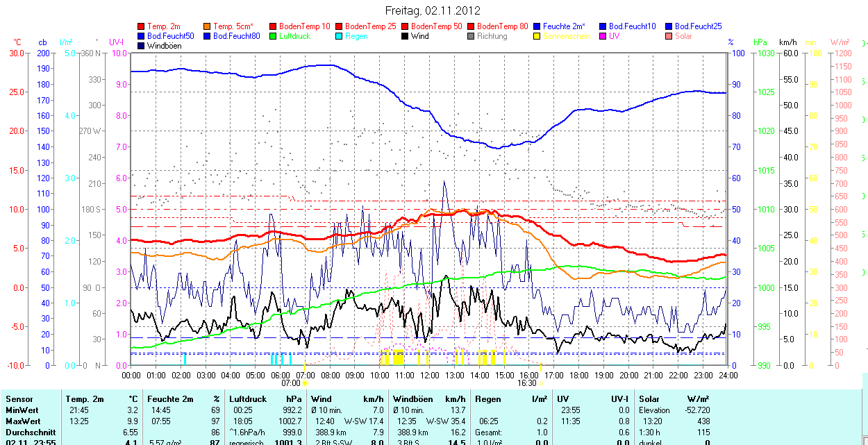The width and height of the screenshot is (868, 445).
Task: Click the 'UV-I' axis unit label at top left
Action: 117,43
